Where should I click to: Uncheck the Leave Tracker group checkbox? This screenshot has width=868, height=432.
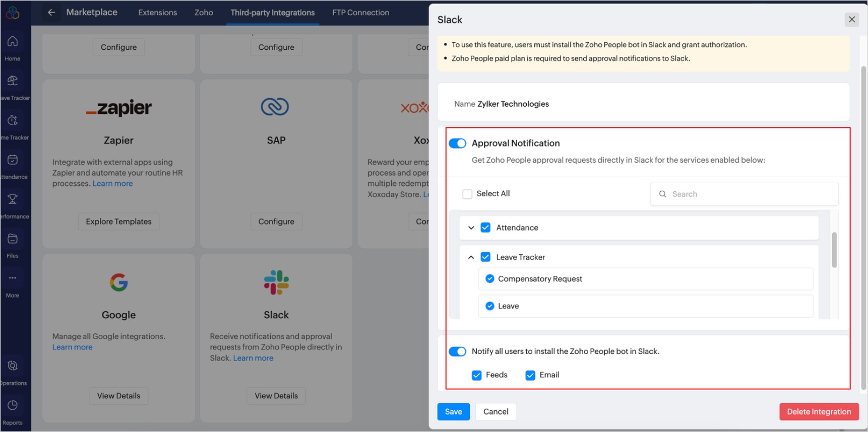tap(485, 257)
